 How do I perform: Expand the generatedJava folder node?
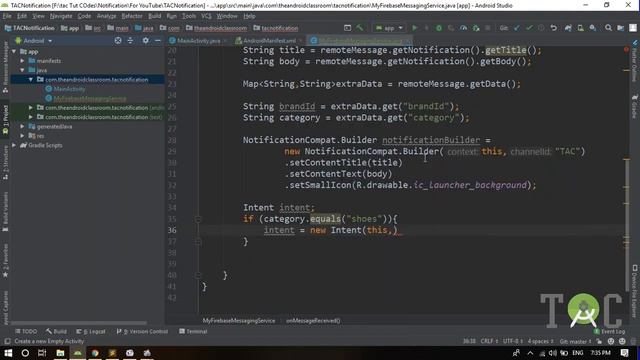(x=22, y=126)
